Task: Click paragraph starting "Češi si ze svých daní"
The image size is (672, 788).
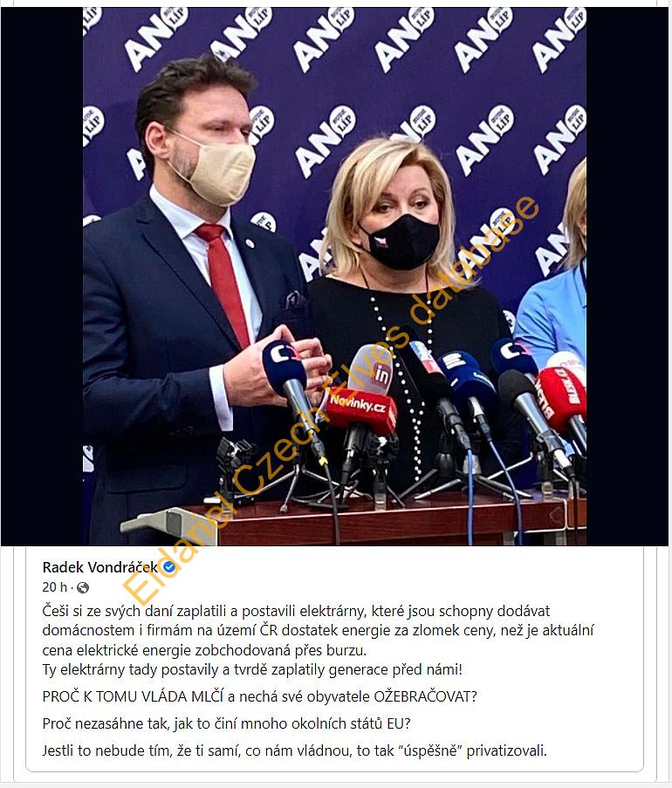Action: 319,630
